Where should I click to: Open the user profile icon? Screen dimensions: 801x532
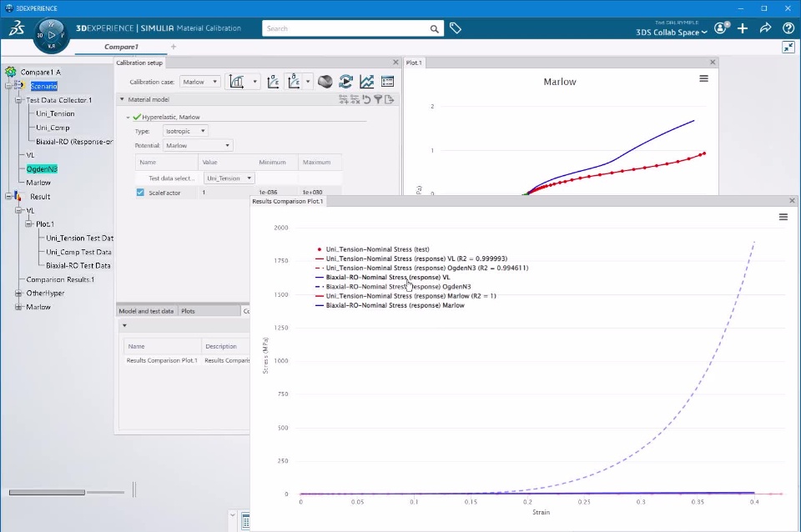(x=721, y=28)
